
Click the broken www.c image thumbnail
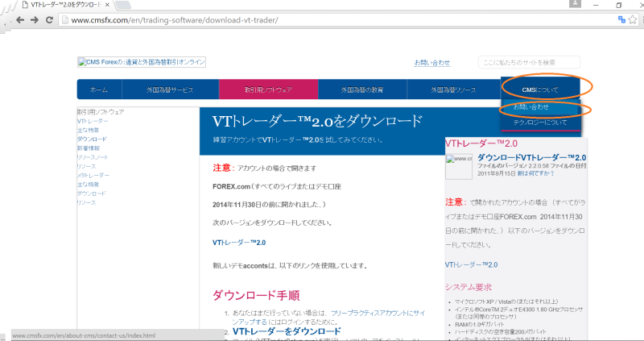(459, 166)
